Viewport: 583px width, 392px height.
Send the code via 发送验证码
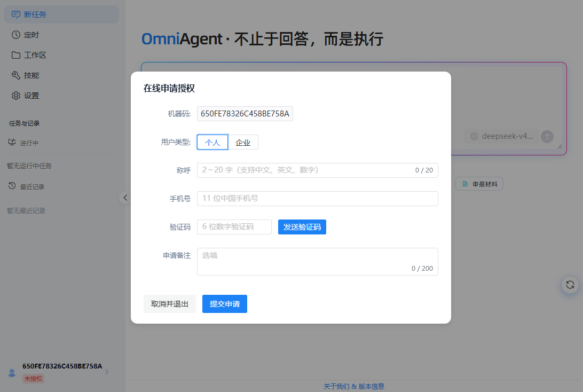[x=302, y=227]
